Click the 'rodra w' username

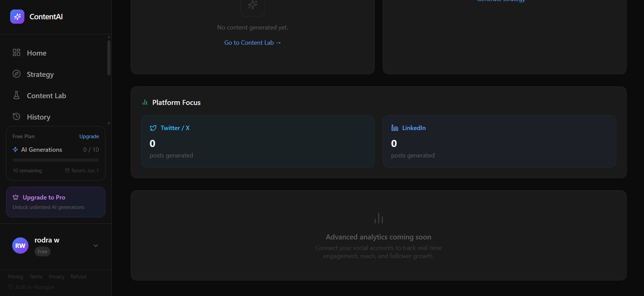coord(47,240)
